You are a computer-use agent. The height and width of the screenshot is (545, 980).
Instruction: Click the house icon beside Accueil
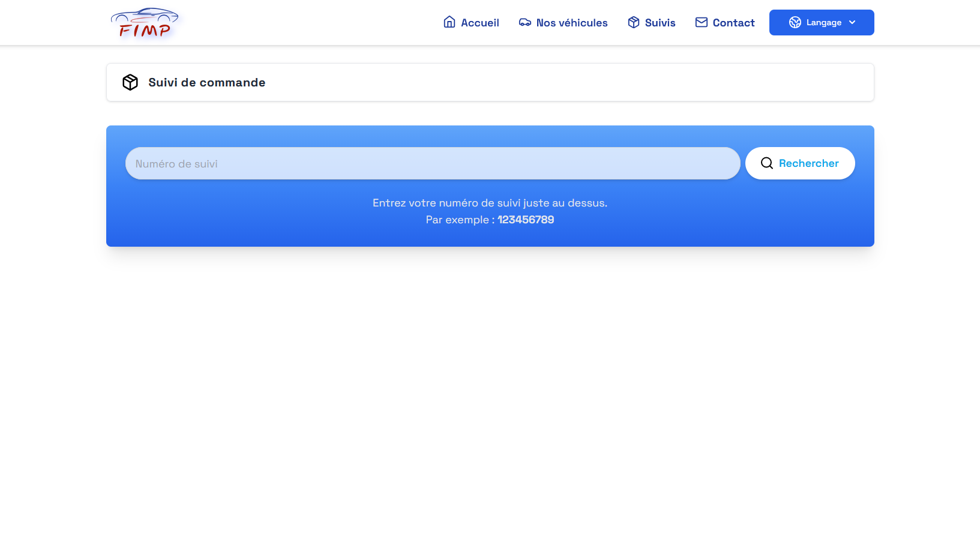click(449, 22)
